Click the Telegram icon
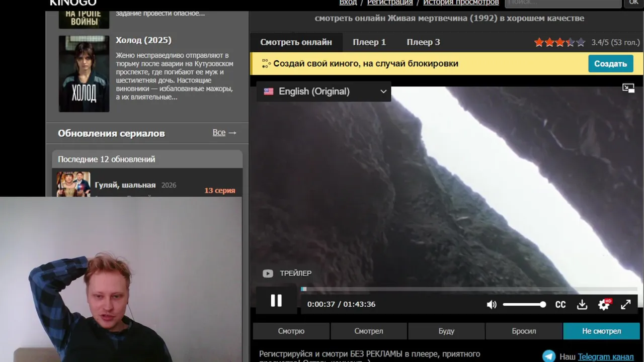The width and height of the screenshot is (644, 362). (x=549, y=356)
